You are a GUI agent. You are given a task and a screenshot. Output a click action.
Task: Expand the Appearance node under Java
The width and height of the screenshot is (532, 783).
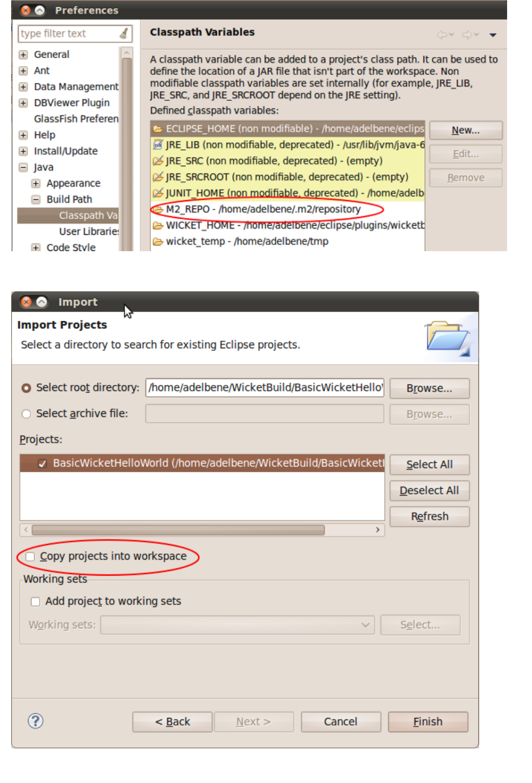click(x=36, y=184)
